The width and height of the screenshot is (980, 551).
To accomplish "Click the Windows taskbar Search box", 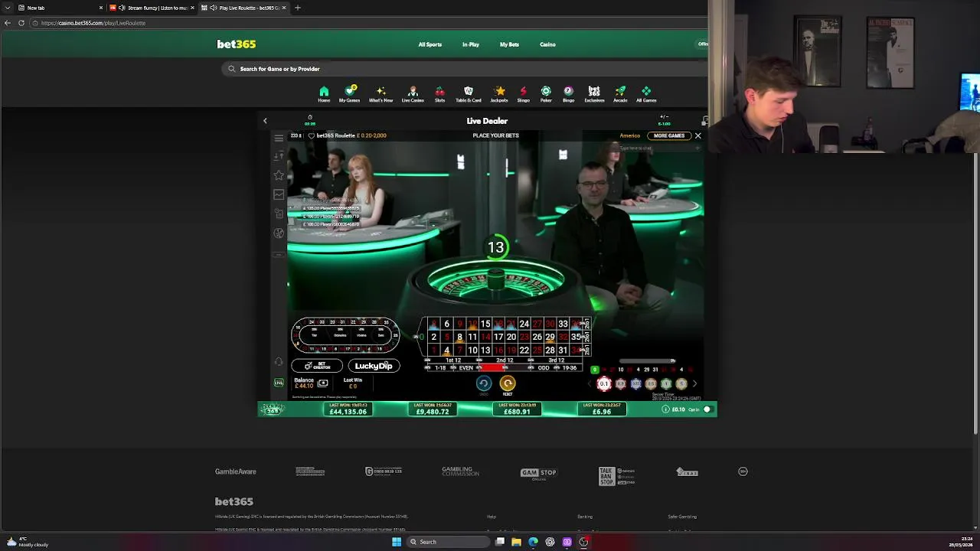I will pos(447,542).
